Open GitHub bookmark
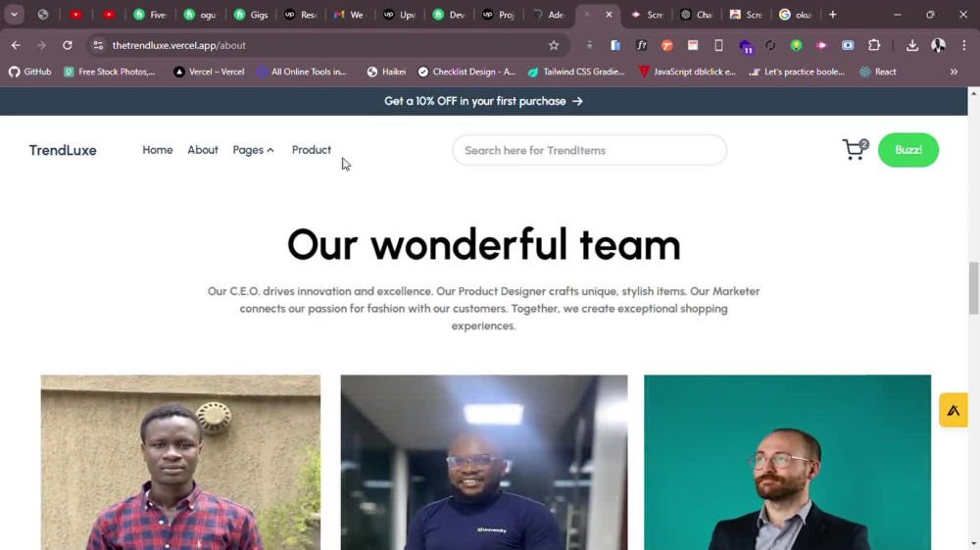 click(30, 72)
